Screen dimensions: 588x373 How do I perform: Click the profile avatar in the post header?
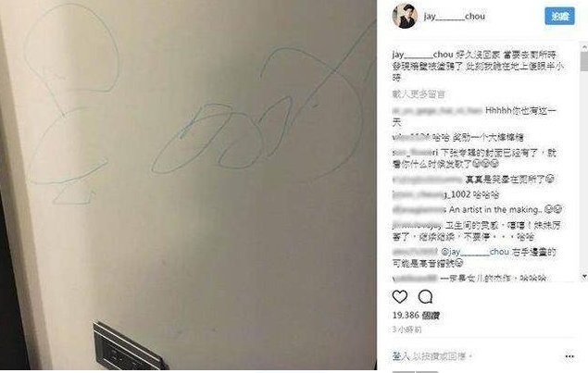pyautogui.click(x=405, y=16)
